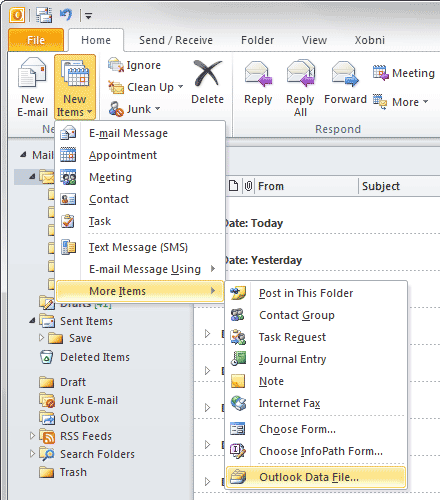Select Post in This Folder
The height and width of the screenshot is (500, 440).
[316, 293]
